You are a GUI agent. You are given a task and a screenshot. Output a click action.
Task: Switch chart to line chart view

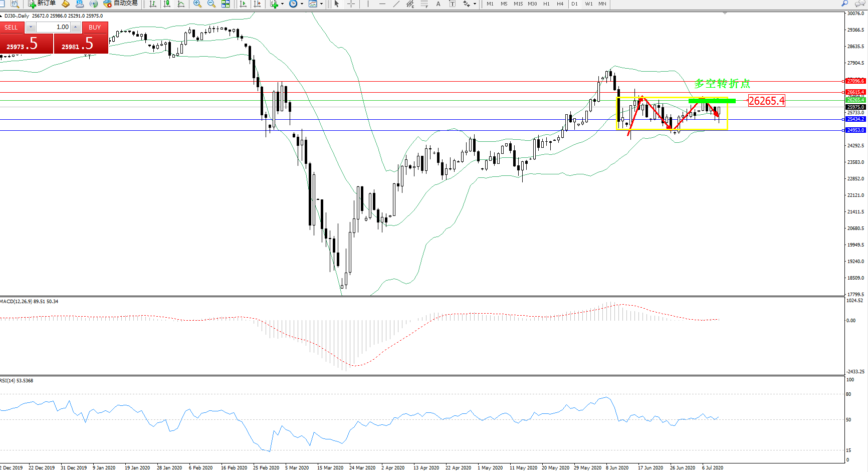(181, 4)
